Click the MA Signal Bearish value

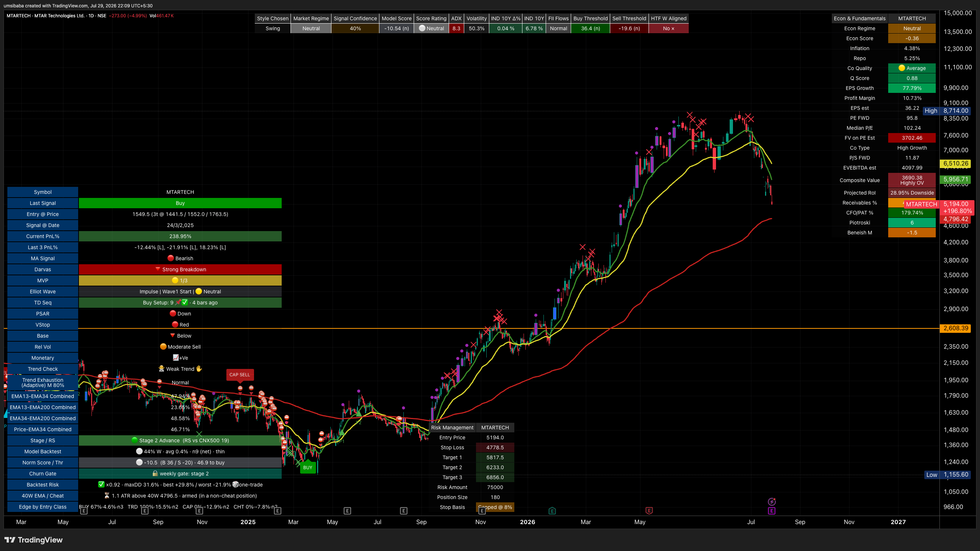tap(180, 258)
